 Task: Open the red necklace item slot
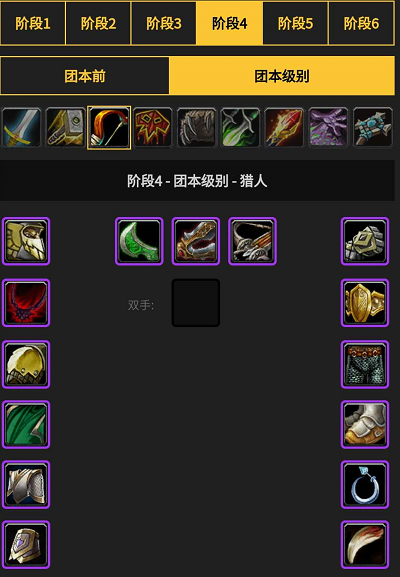[26, 302]
